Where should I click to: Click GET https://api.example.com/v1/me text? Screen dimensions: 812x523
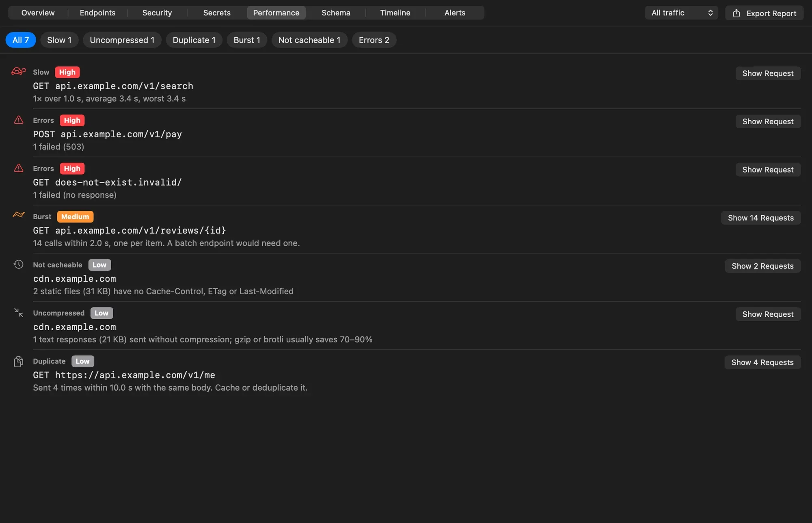coord(124,375)
